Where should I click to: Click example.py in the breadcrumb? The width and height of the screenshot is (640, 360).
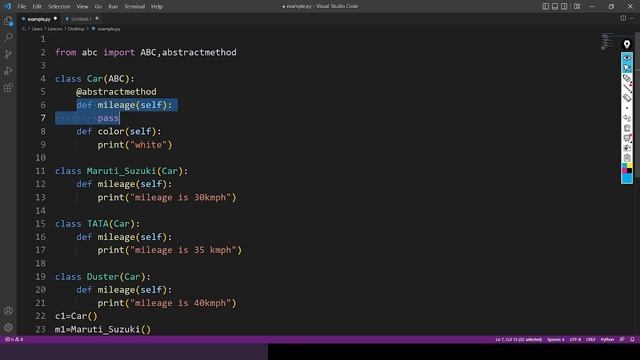coord(109,29)
